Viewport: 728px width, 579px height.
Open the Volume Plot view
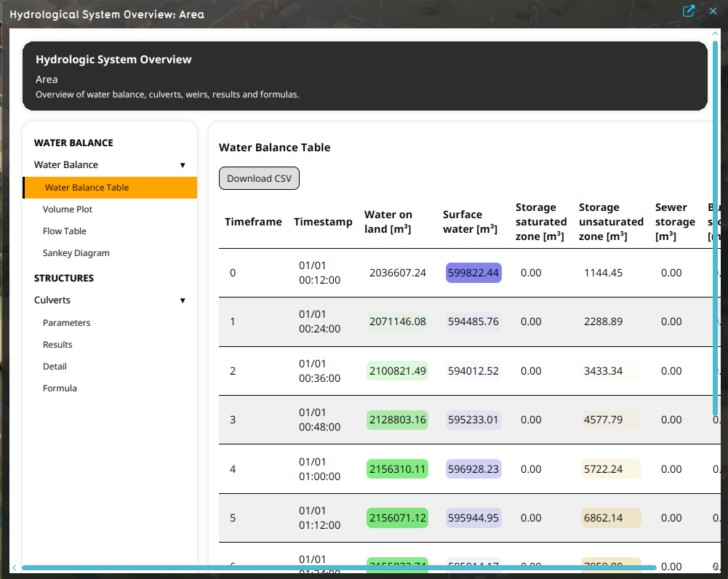(66, 209)
